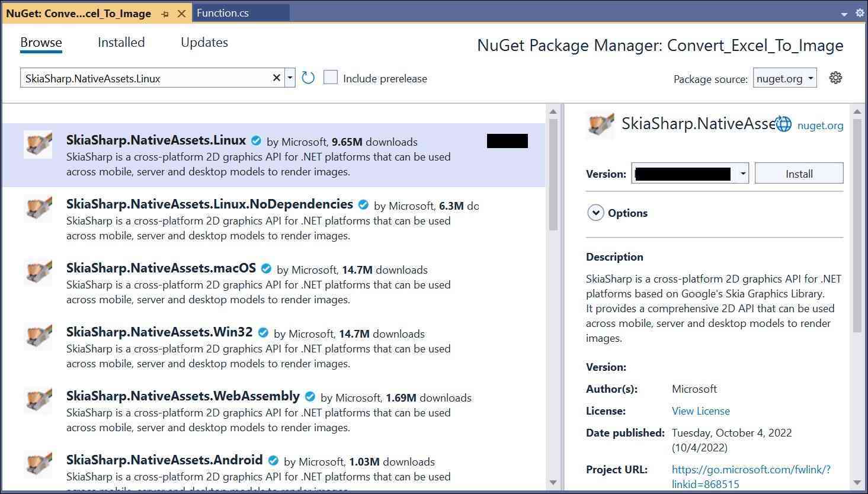Switch to the Installed tab
The image size is (868, 494).
pyautogui.click(x=121, y=43)
